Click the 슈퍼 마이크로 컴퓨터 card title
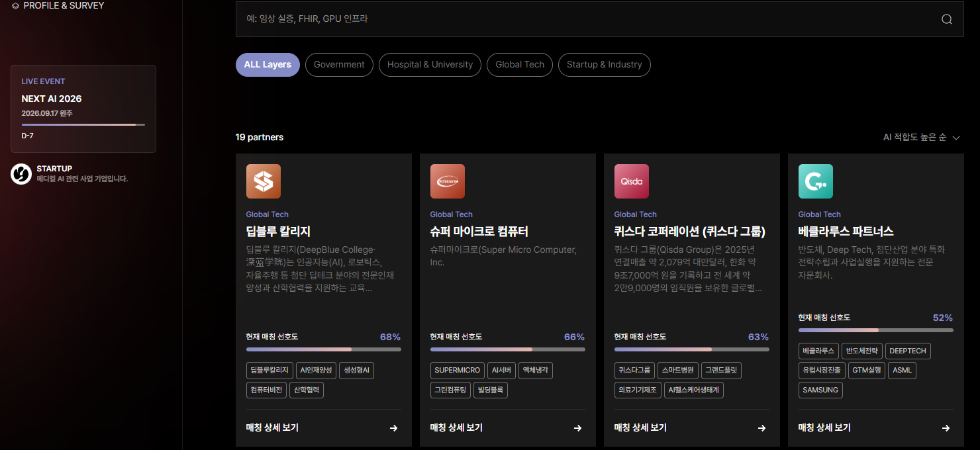The height and width of the screenshot is (450, 980). pyautogui.click(x=479, y=232)
